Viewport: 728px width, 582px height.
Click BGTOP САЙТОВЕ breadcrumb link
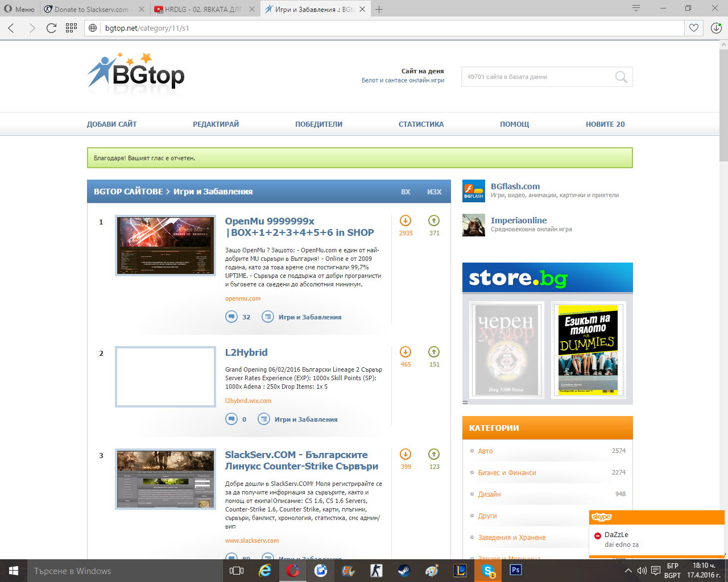(129, 192)
